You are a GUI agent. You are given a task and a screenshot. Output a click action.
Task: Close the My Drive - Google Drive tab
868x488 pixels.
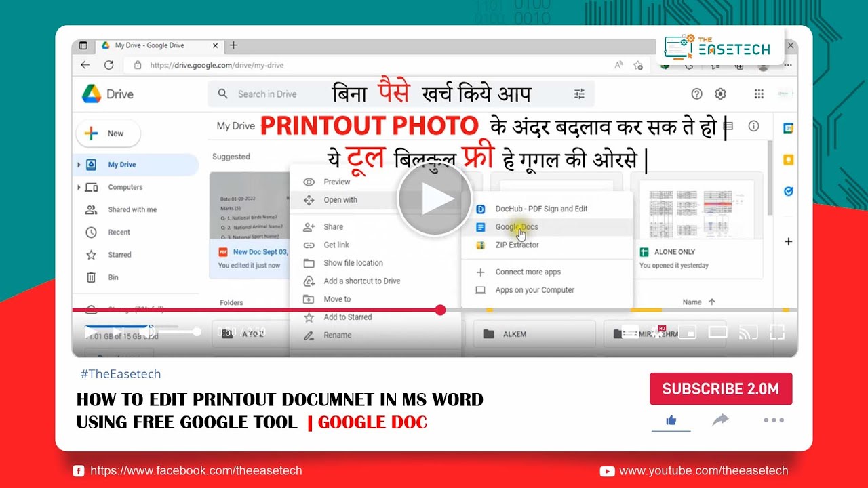pyautogui.click(x=216, y=45)
